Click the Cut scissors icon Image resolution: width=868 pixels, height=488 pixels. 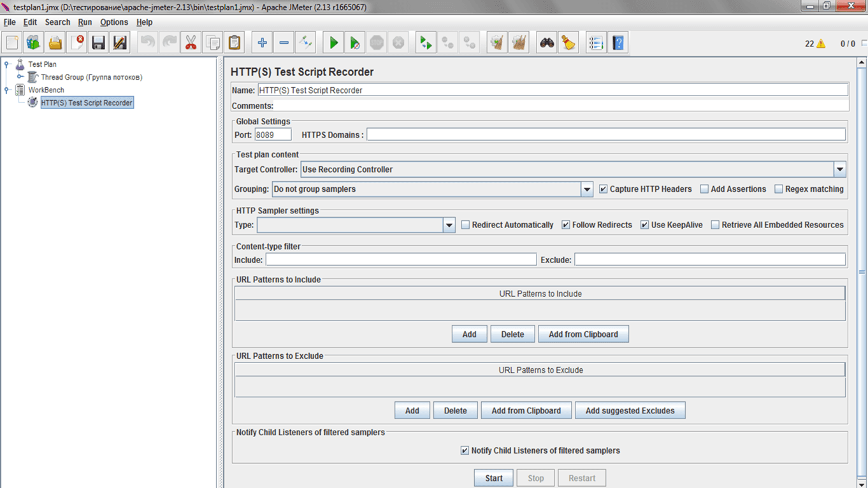point(191,43)
